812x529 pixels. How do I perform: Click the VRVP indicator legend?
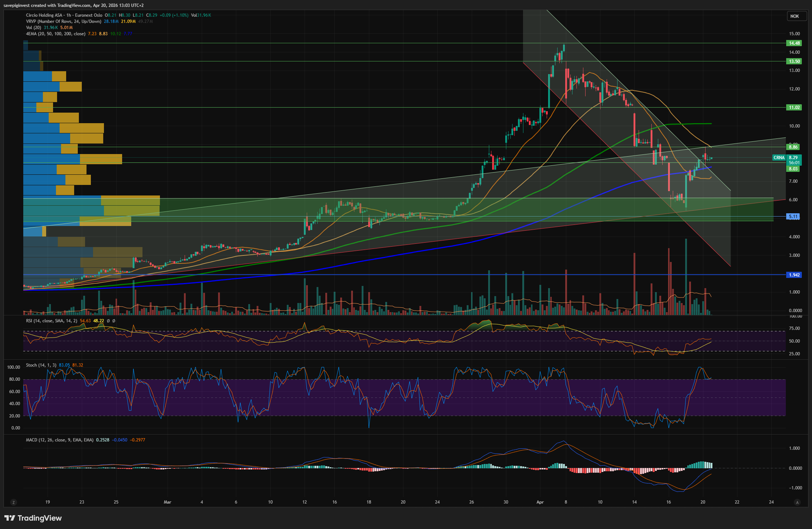pyautogui.click(x=63, y=21)
